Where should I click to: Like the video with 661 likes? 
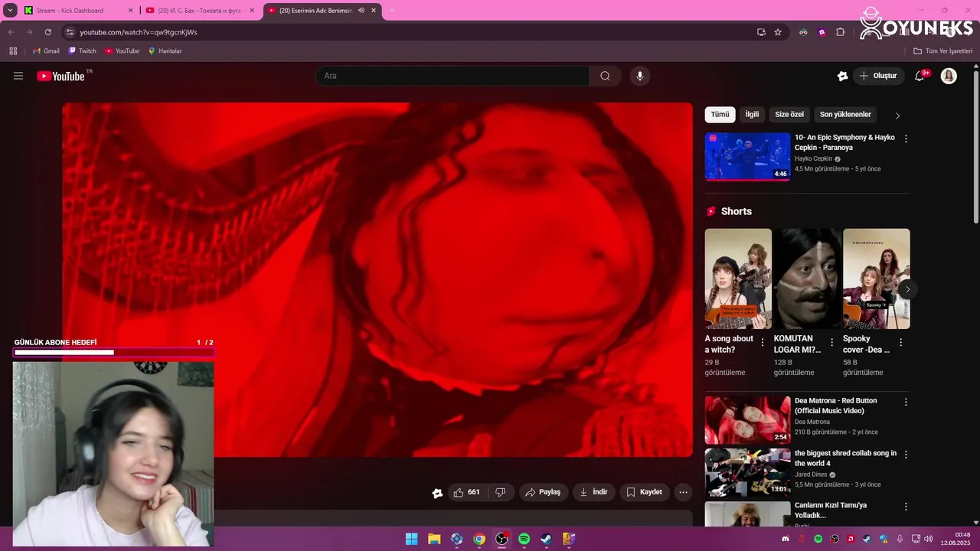466,492
